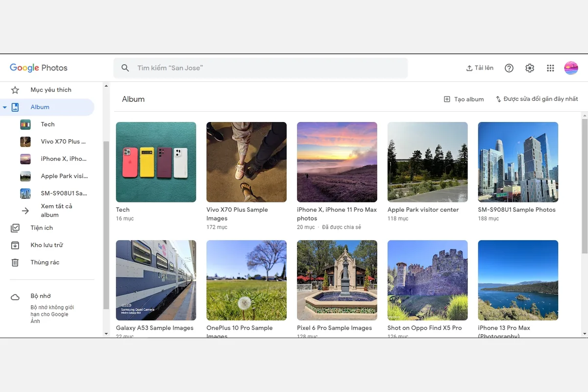The width and height of the screenshot is (588, 392).
Task: Focus the "Tìm kiếm San Jose" search field
Action: 261,68
